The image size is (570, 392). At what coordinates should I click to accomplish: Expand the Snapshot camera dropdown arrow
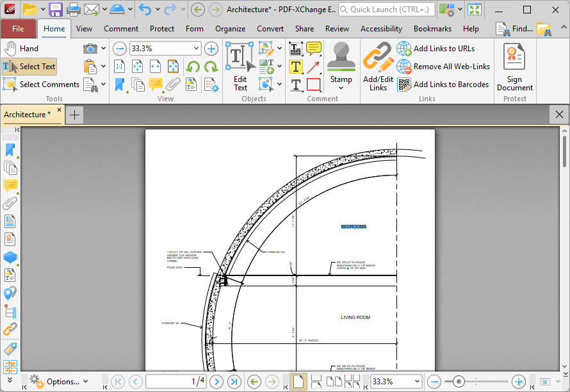point(104,49)
